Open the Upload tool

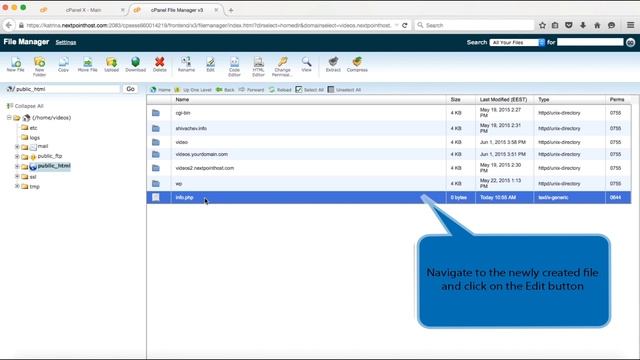coord(111,64)
